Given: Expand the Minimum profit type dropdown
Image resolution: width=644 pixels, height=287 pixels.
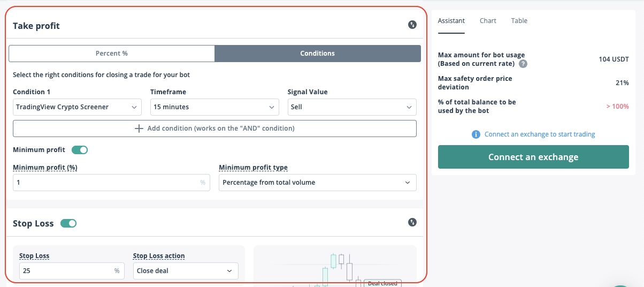Looking at the screenshot, I should pos(318,183).
